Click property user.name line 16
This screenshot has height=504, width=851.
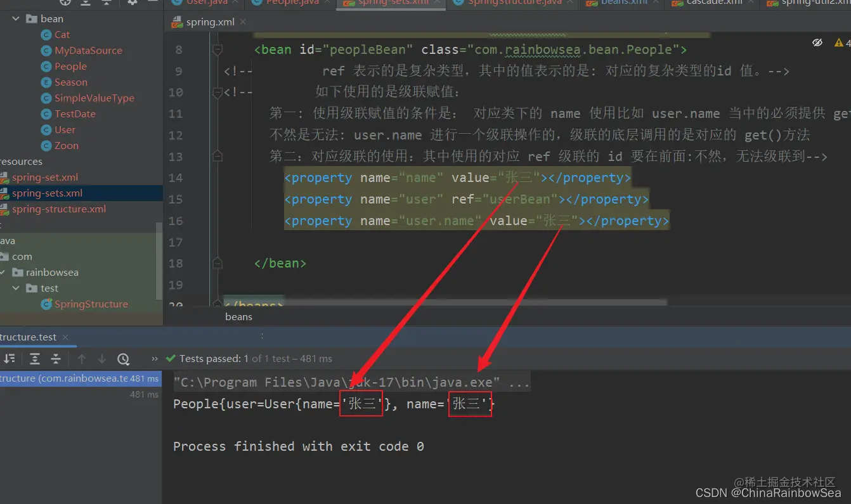point(476,221)
